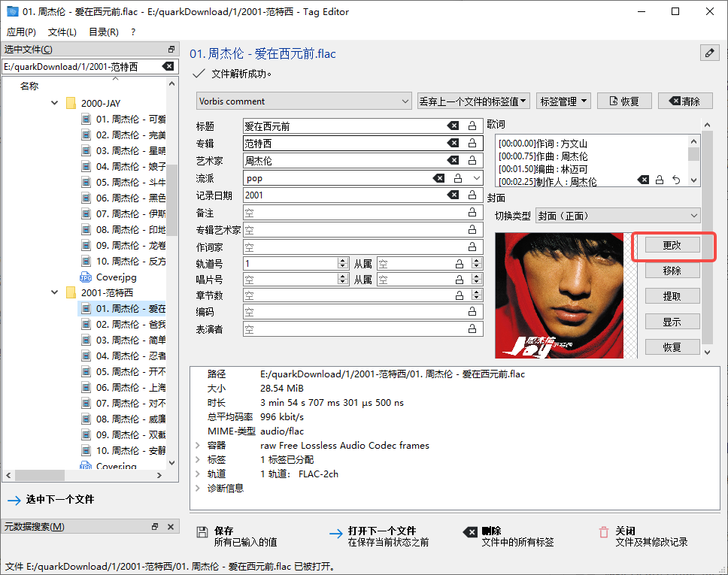Click the pencil rename icon at top right
Screen dimensions: 728x575
pos(709,53)
